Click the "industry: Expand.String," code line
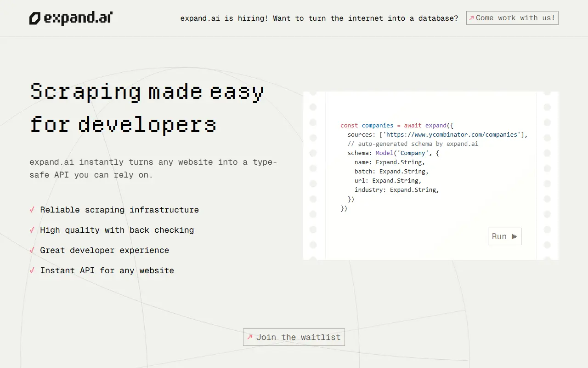 (x=397, y=190)
